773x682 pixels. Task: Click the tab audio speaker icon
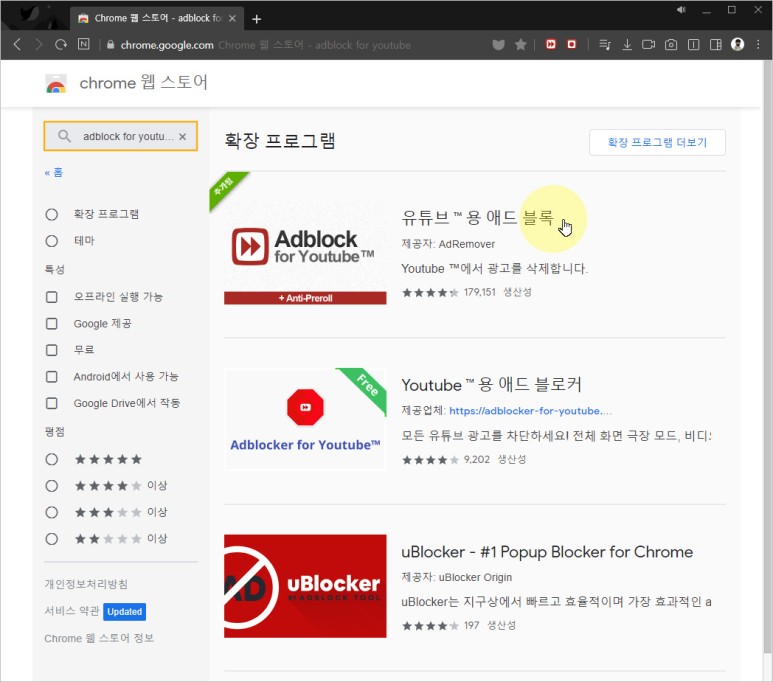pyautogui.click(x=681, y=9)
